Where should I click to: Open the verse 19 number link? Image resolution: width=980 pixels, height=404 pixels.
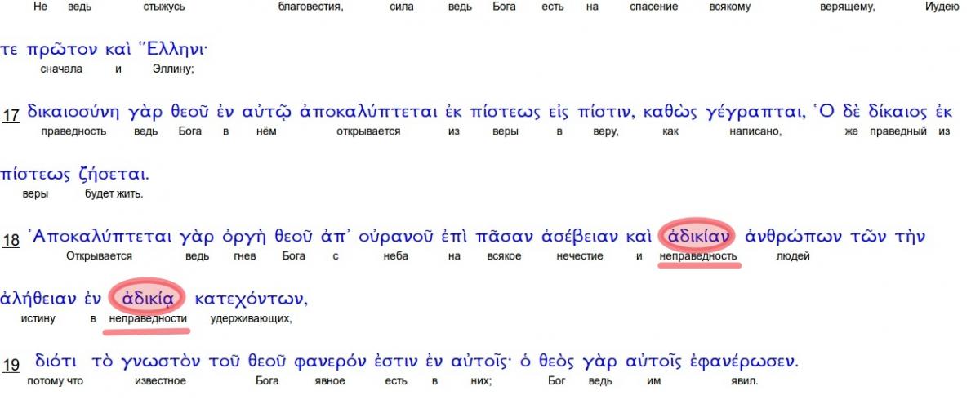coord(10,365)
